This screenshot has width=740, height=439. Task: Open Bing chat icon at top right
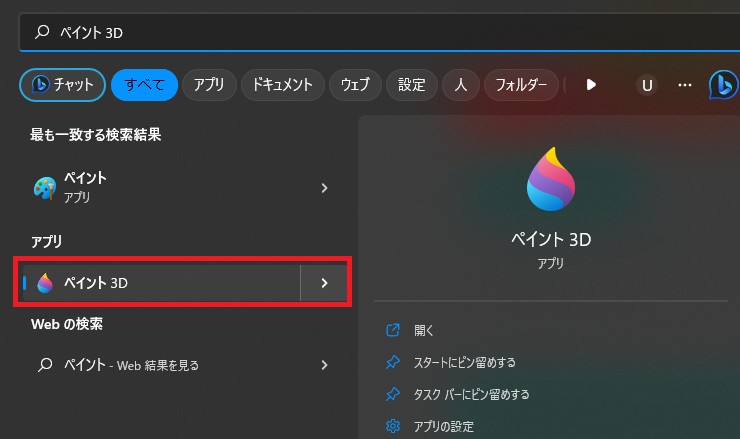[723, 85]
